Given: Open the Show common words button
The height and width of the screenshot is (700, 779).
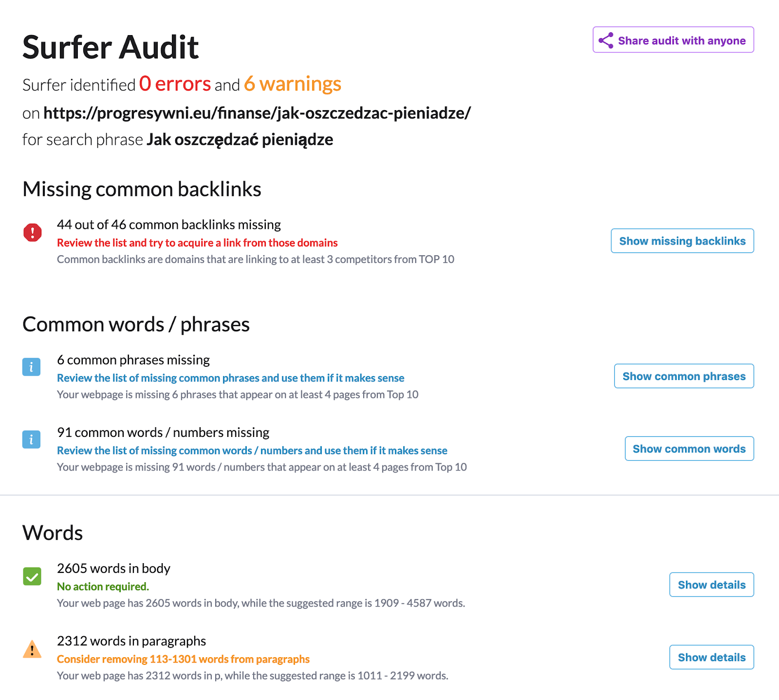Looking at the screenshot, I should tap(689, 449).
